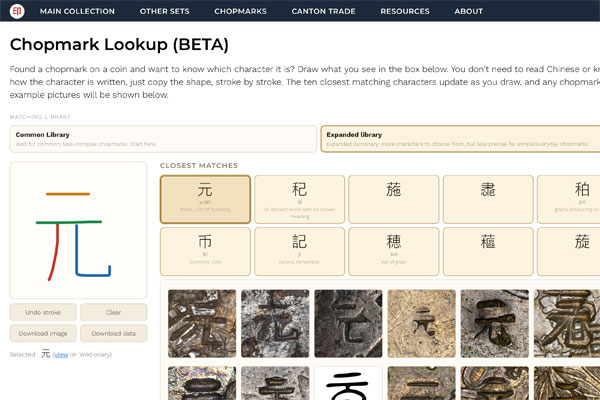This screenshot has width=600, height=400.
Task: Open the fifth top-row photo with bold dark 元
Action: [x=495, y=323]
